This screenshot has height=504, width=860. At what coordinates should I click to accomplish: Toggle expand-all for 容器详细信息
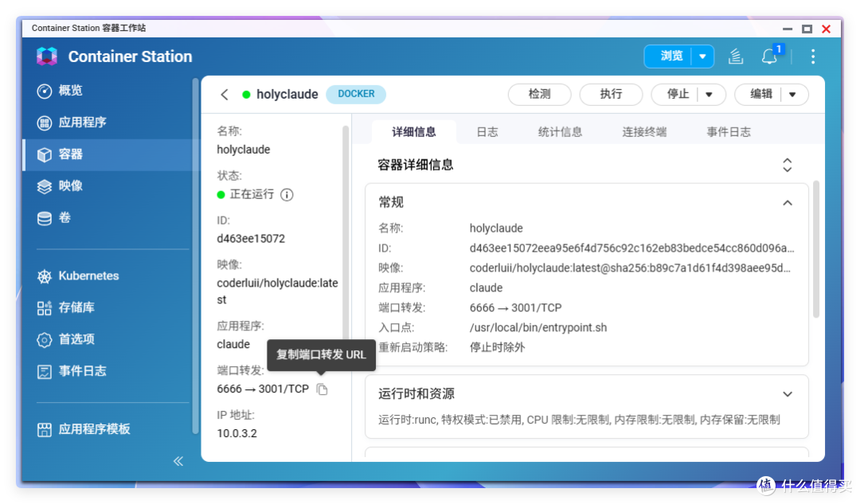coord(787,165)
